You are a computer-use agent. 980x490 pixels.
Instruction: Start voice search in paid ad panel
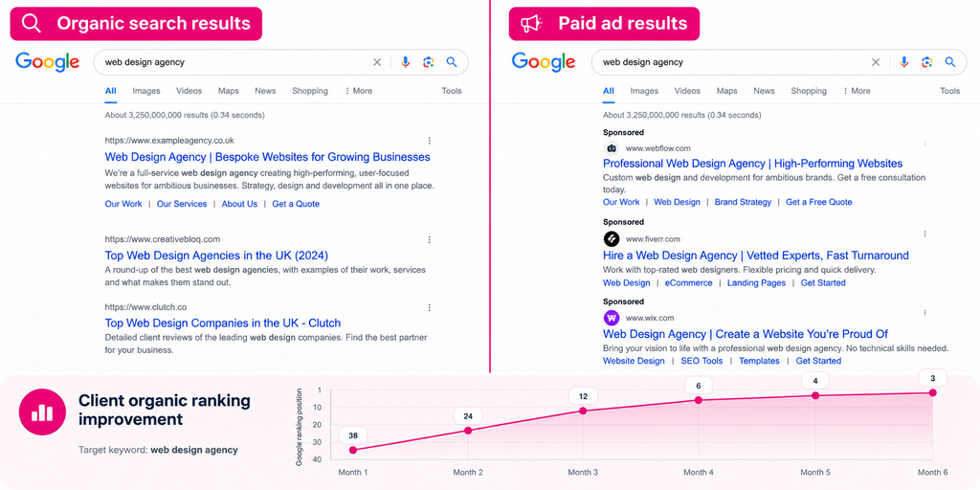tap(903, 62)
